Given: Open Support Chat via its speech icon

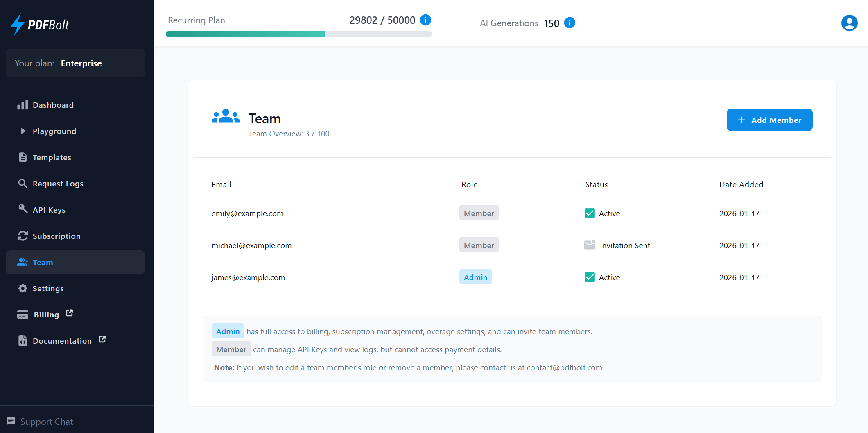Looking at the screenshot, I should click(x=11, y=421).
